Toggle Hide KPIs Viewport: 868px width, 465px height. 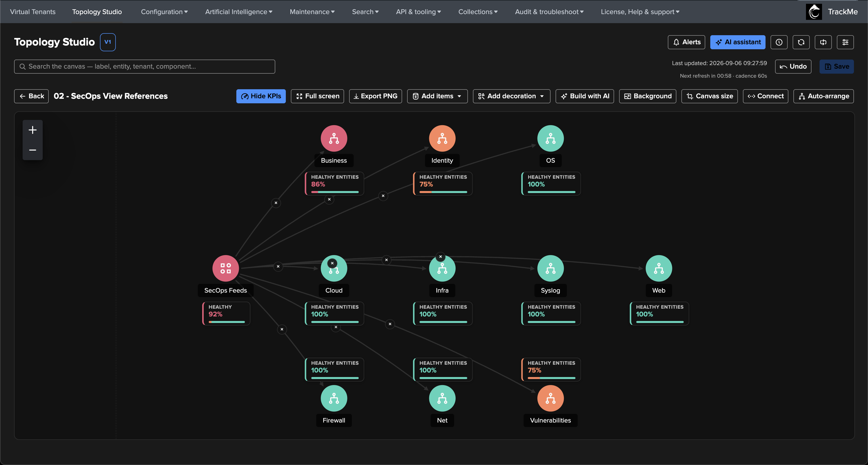[x=261, y=96]
